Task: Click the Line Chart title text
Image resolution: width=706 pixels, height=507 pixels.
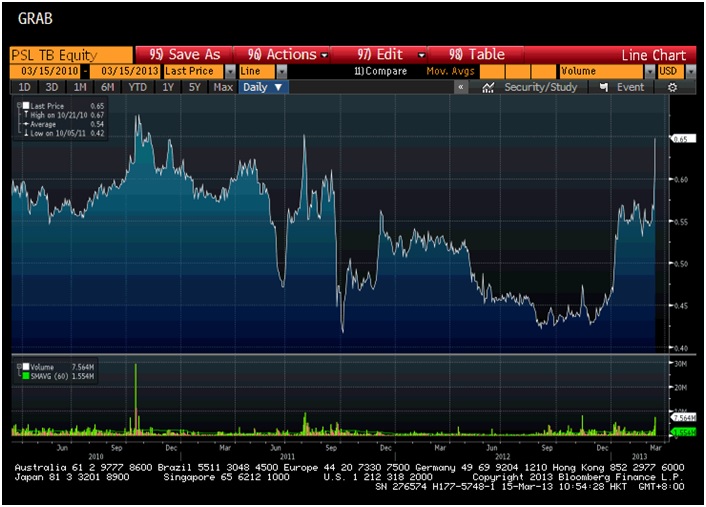Action: click(x=653, y=55)
